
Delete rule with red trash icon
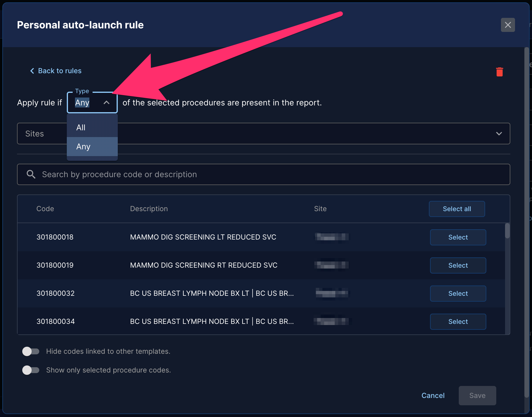(x=499, y=72)
